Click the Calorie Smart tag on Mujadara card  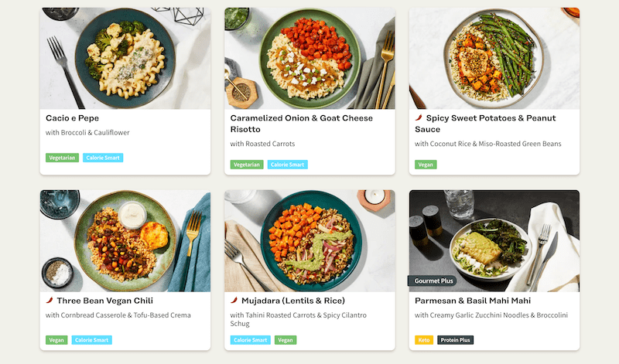[x=251, y=340]
